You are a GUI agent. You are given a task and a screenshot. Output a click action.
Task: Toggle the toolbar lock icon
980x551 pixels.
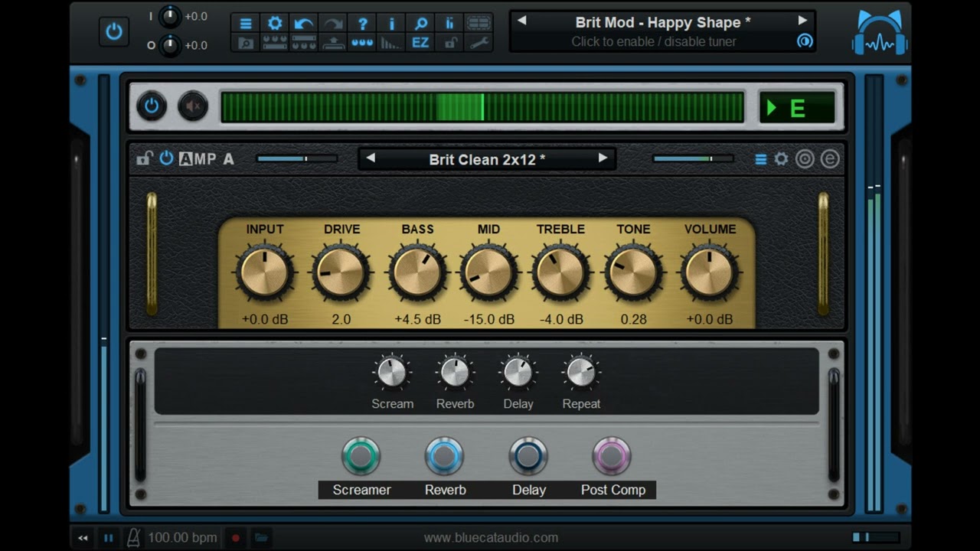[449, 43]
